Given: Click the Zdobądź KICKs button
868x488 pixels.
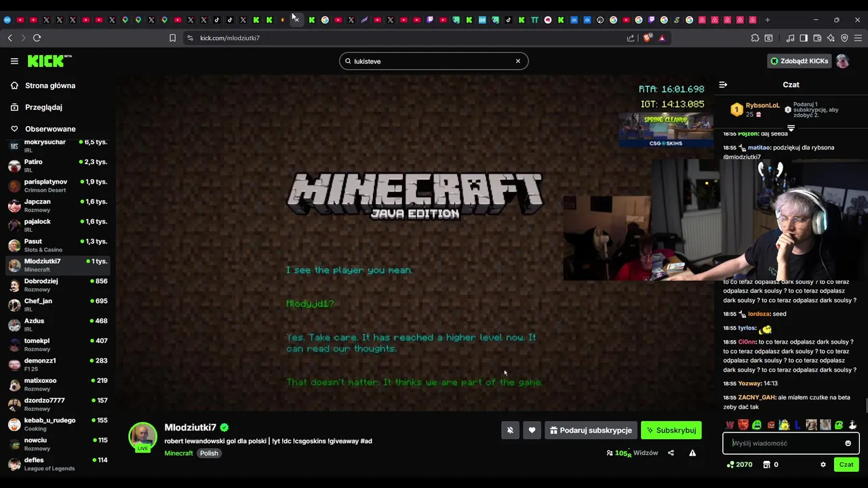Looking at the screenshot, I should (799, 61).
